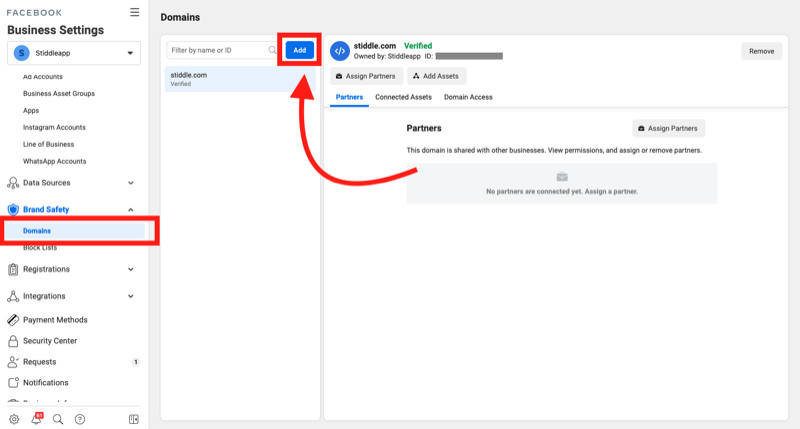Click the Integrations icon
The image size is (800, 429).
click(13, 296)
